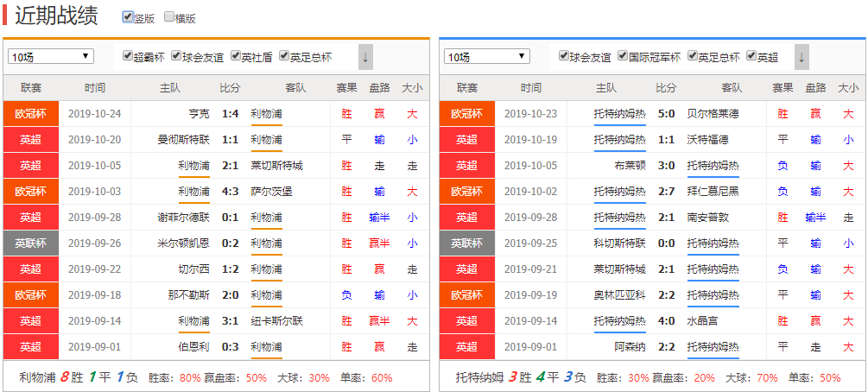
Task: Click 曼彻斯特联 team name
Action: point(184,140)
